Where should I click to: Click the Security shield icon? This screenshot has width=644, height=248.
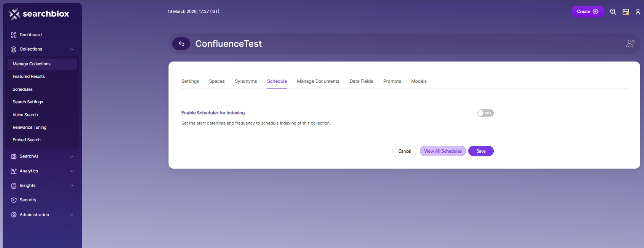14,200
